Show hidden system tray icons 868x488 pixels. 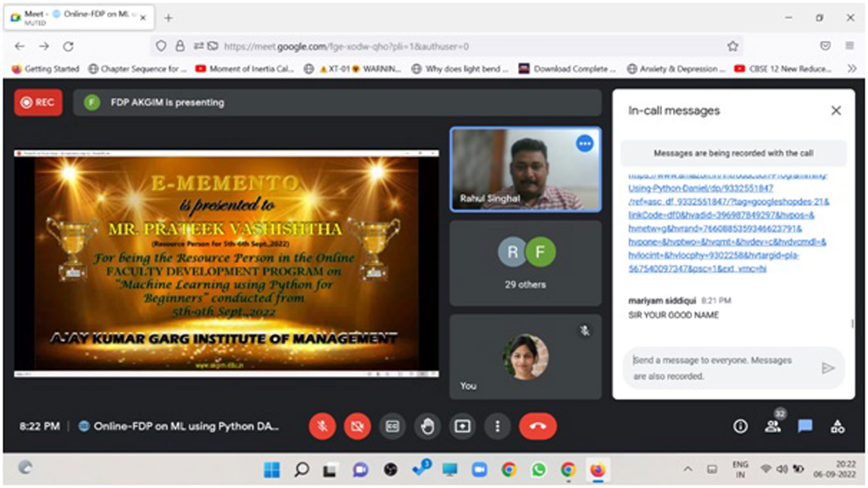point(688,470)
